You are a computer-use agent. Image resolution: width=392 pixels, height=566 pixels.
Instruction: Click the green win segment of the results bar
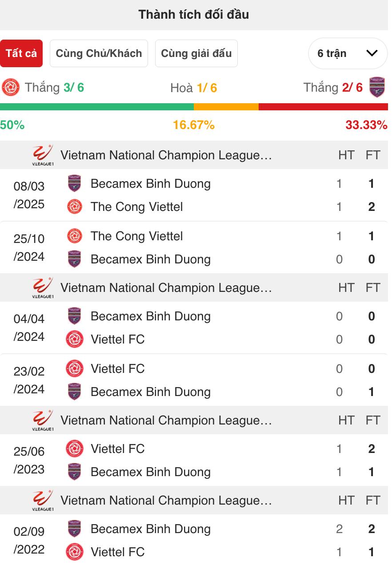[97, 107]
